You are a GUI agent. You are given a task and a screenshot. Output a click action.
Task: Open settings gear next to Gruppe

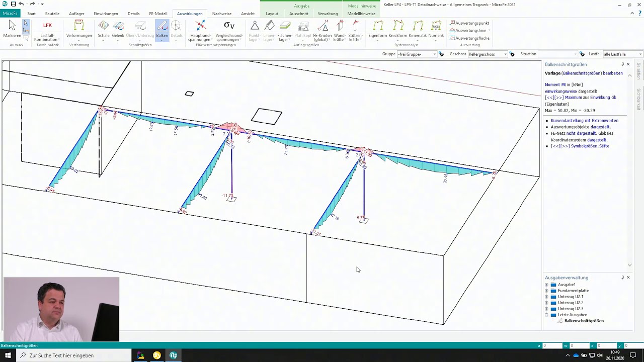(441, 54)
